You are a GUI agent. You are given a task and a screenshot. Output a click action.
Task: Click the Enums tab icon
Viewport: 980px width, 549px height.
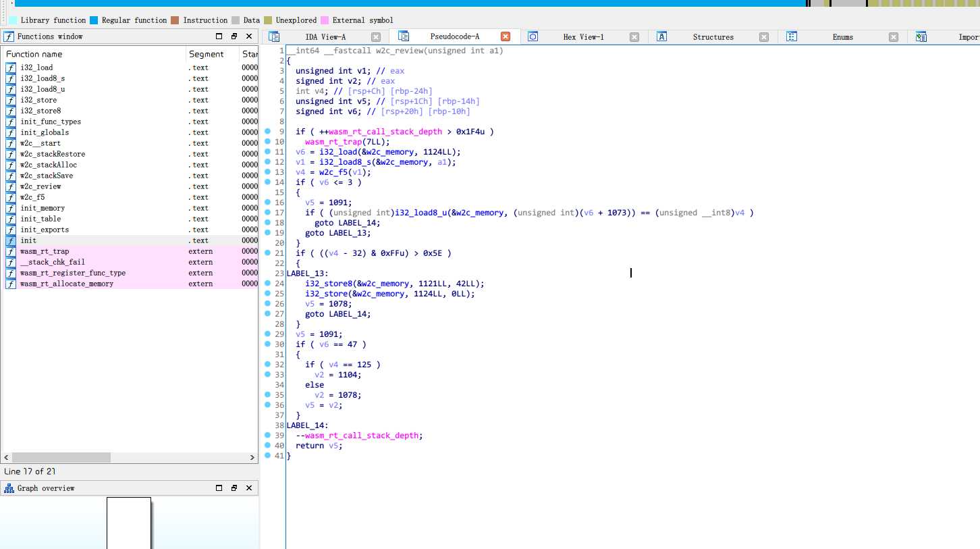[x=792, y=37]
